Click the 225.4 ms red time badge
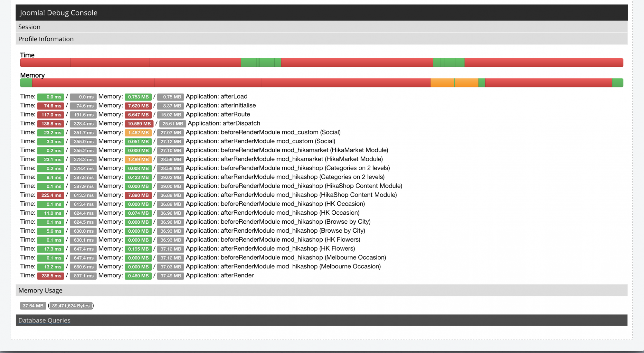 click(x=51, y=195)
